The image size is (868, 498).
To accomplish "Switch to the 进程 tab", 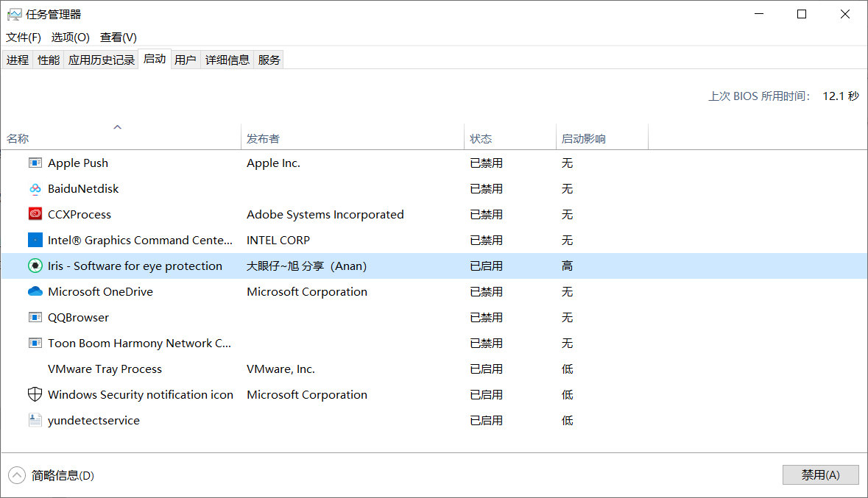I will point(18,60).
